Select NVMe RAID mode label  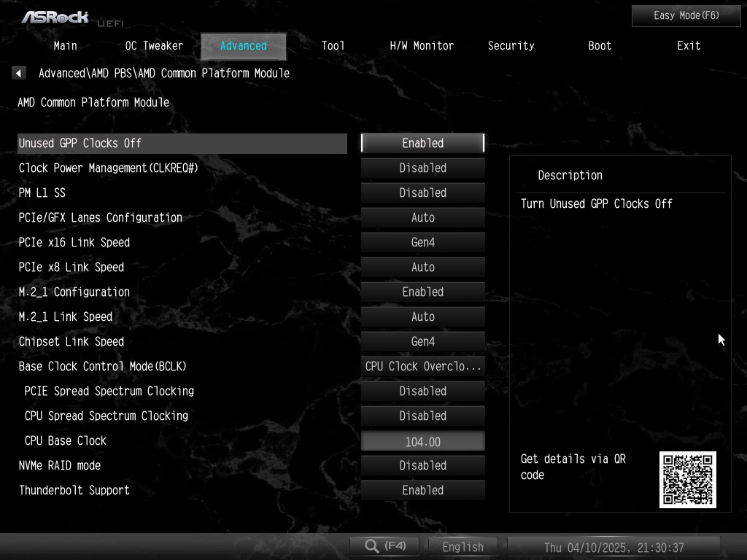click(60, 465)
